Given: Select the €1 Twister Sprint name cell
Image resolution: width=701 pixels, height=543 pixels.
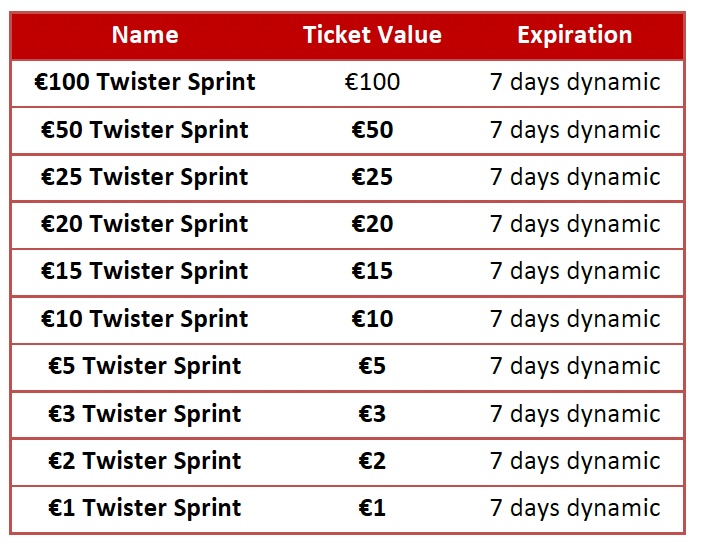Looking at the screenshot, I should click(145, 508).
